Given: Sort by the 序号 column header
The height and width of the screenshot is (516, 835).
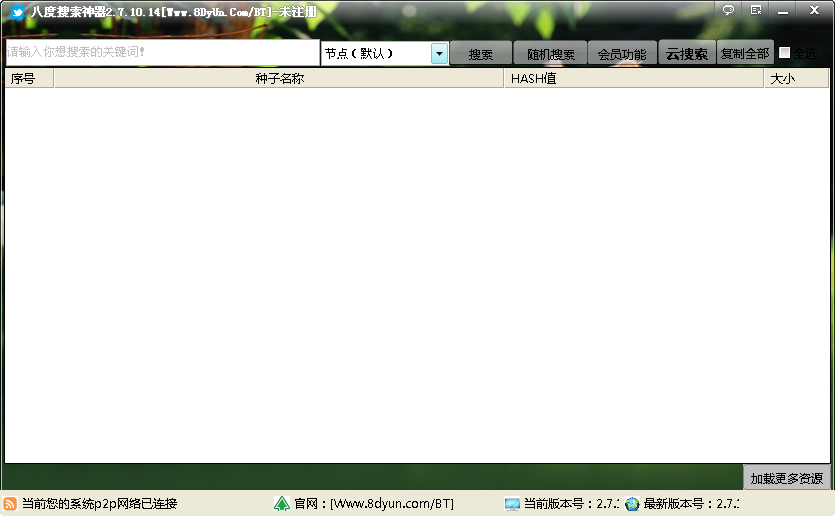Looking at the screenshot, I should [29, 78].
